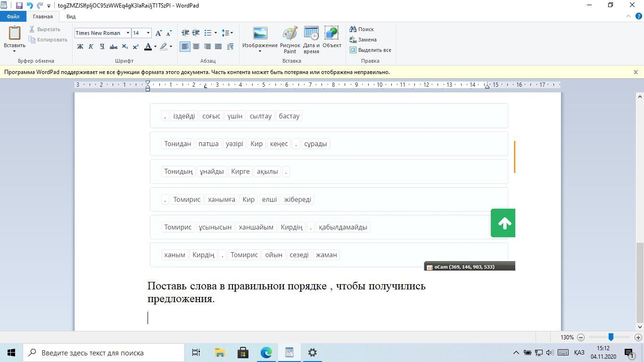Click the Paste (Вставить) clipboard icon

click(x=14, y=34)
